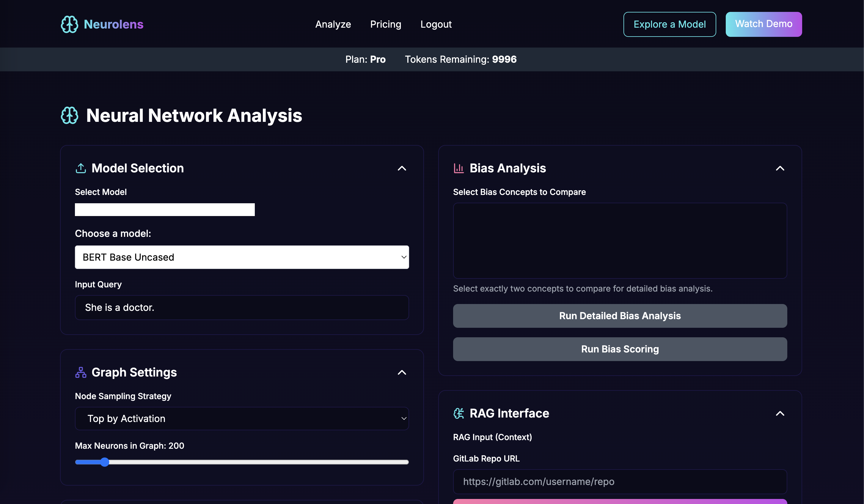This screenshot has height=504, width=864.
Task: Click the brain icon beside Neural Network Analysis
Action: (x=69, y=116)
